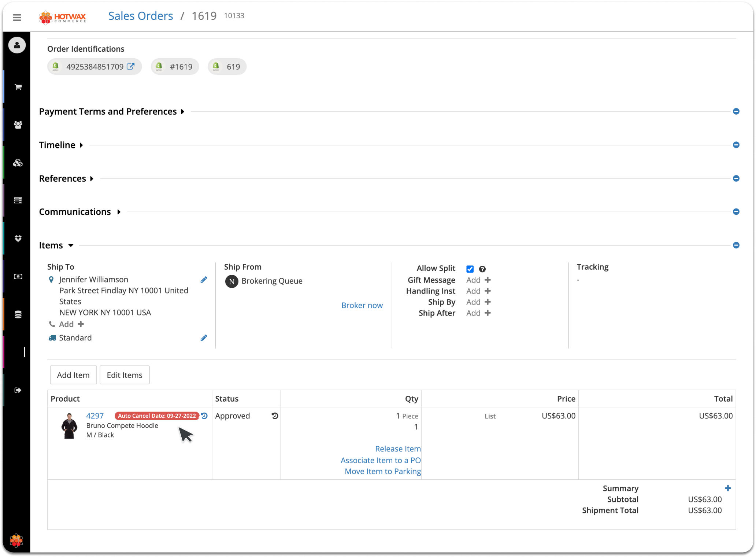
Task: Click minus icon on Payment Terms row
Action: tap(736, 111)
